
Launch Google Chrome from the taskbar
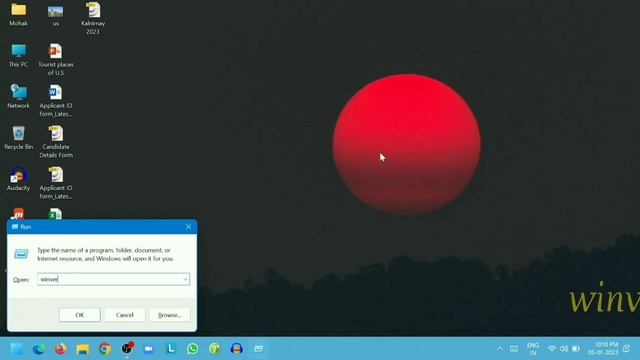coord(105,349)
